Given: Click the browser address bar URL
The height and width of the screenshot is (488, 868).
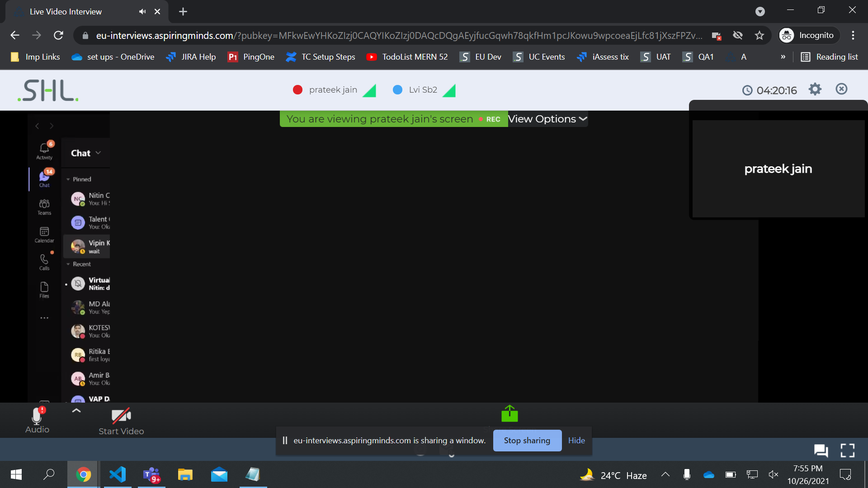Looking at the screenshot, I should point(398,35).
